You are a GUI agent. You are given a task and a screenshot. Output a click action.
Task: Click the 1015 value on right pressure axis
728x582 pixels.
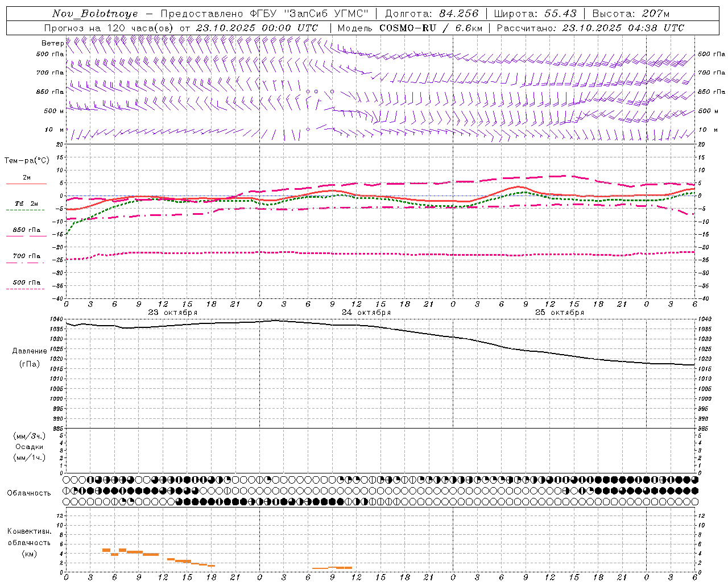[705, 369]
